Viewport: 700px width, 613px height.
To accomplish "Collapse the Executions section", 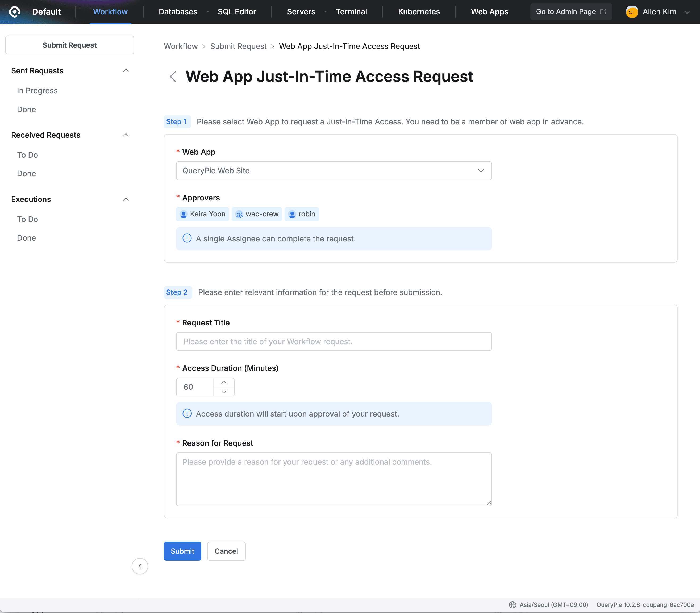I will point(126,199).
